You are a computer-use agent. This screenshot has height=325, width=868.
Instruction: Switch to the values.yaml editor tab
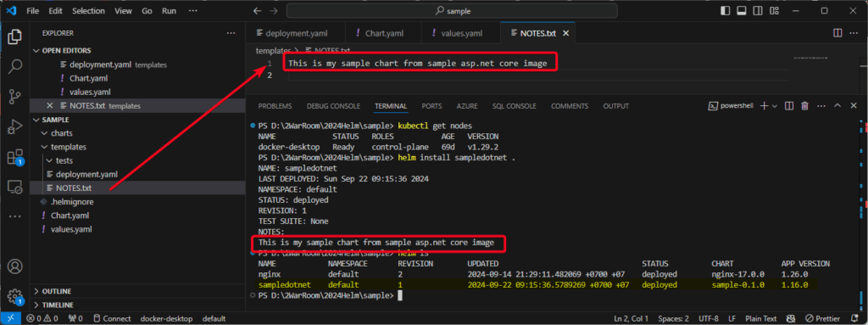(x=460, y=33)
